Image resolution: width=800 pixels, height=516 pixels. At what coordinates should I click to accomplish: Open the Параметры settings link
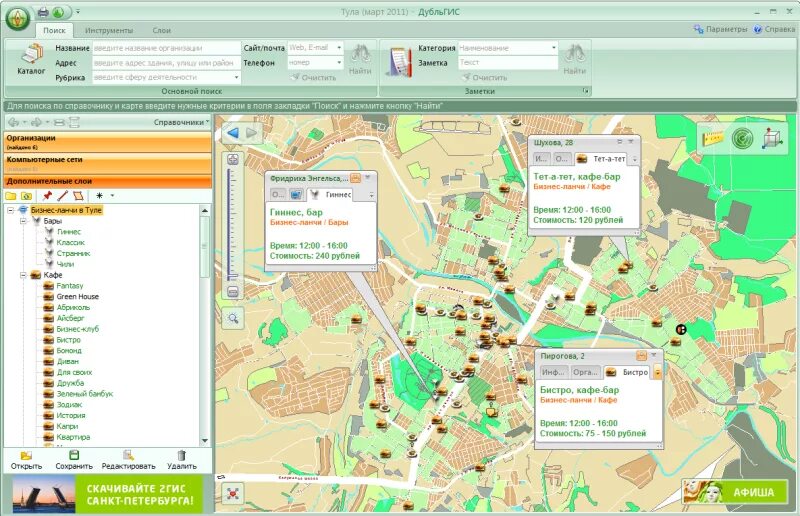coord(721,29)
